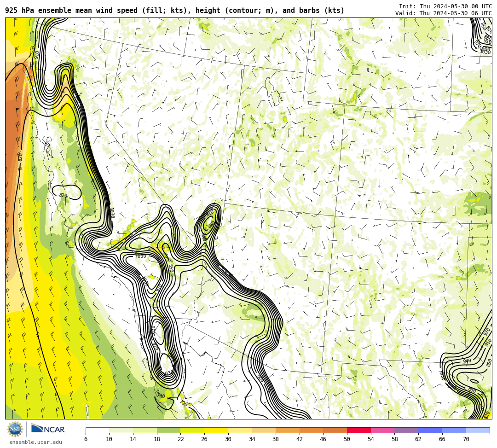Click the '820' label inside the closed contour
Viewport: 497px width, 448px height.
click(x=64, y=195)
